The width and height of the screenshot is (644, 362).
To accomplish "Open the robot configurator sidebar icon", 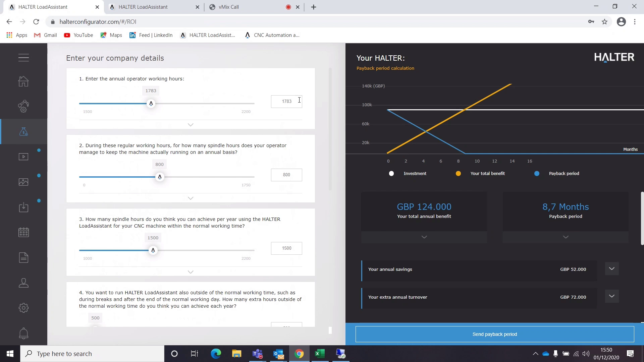I will (x=23, y=106).
